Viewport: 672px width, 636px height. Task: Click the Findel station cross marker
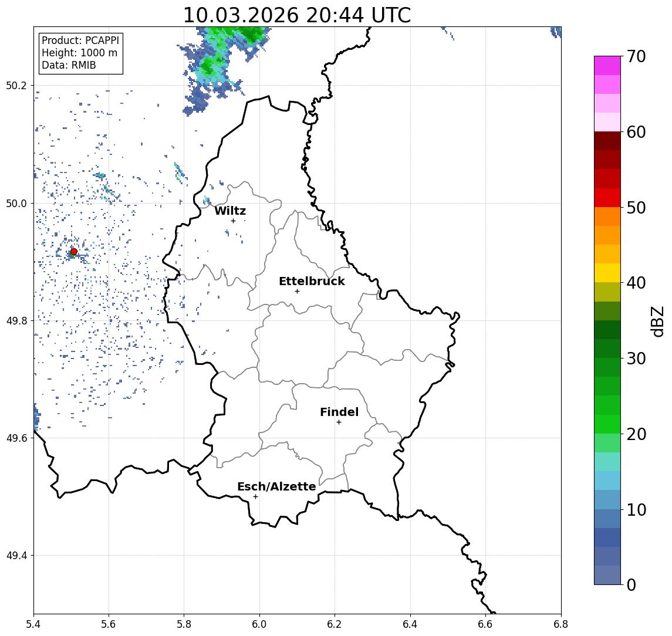(339, 422)
